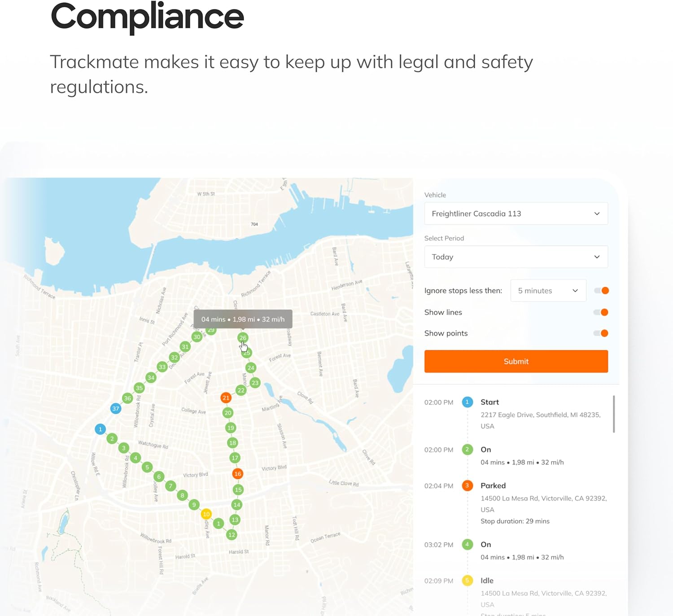Click route point 34 on the map
The width and height of the screenshot is (673, 616).
(x=151, y=378)
